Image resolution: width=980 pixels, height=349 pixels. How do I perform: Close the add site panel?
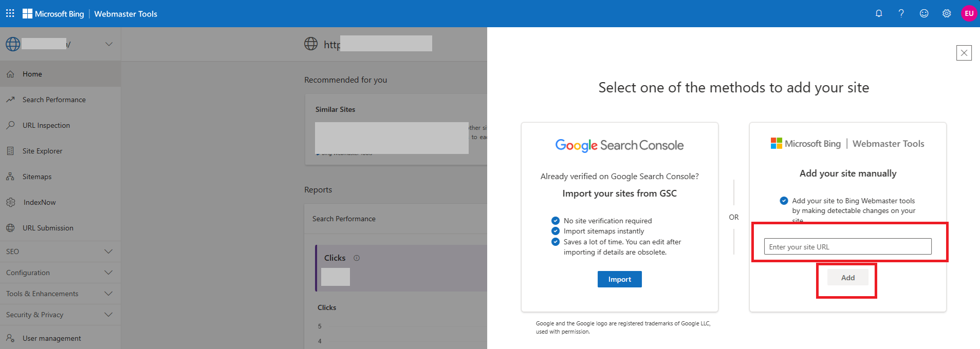[x=964, y=53]
